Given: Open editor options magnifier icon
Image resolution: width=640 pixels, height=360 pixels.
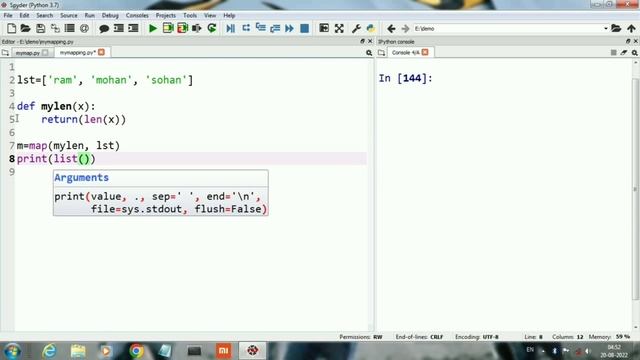Looking at the screenshot, I should [x=369, y=53].
